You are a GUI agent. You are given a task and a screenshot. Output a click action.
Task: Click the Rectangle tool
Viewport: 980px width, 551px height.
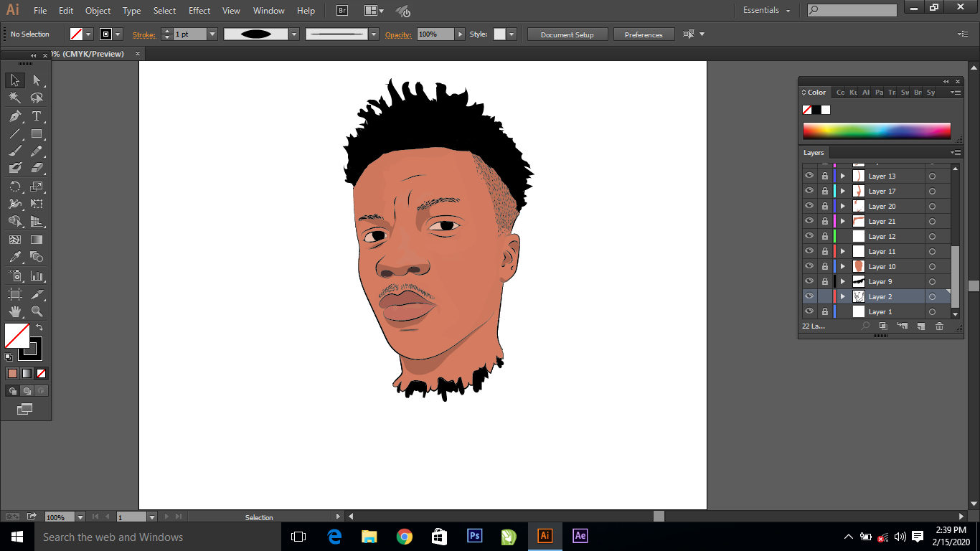37,134
